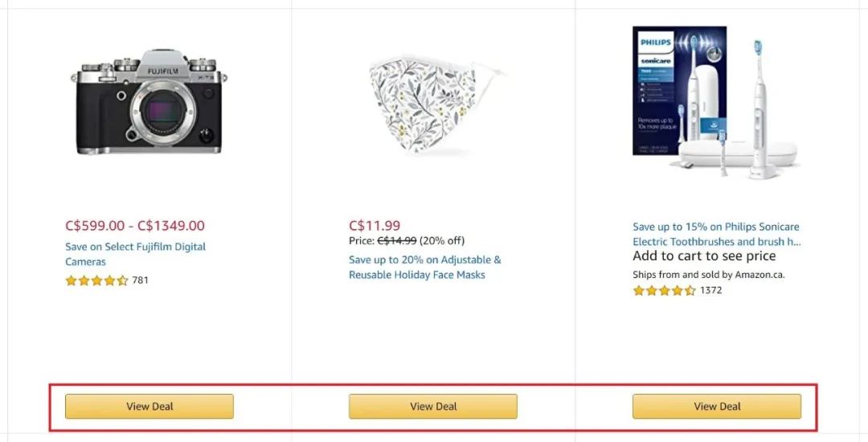Open the floral face mask product image
This screenshot has width=868, height=442.
437,104
